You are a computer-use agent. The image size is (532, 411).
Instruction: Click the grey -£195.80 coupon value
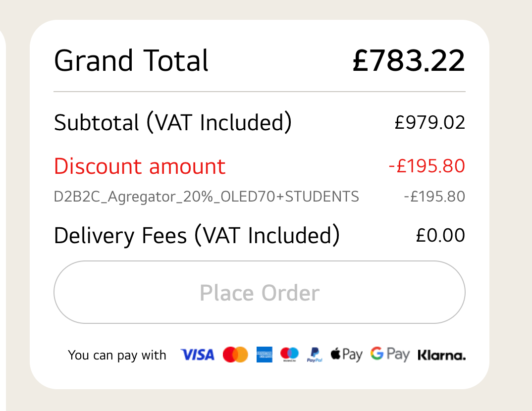tap(434, 197)
